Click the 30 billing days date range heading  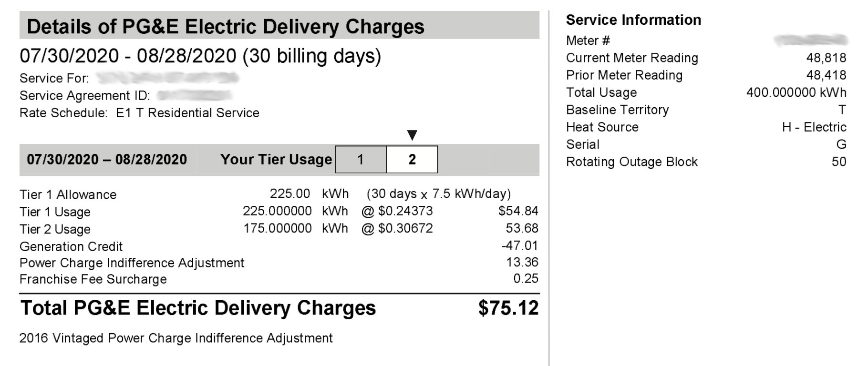point(200,56)
